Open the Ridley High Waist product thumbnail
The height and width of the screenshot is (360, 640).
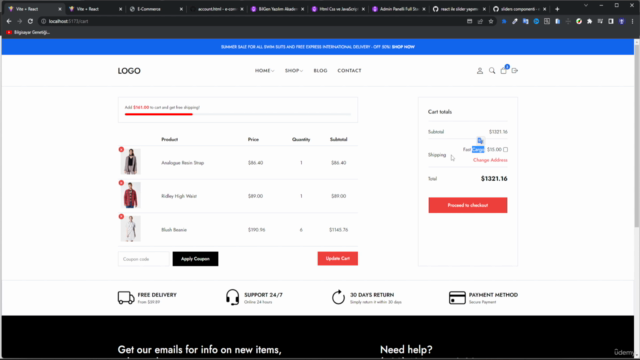point(131,195)
